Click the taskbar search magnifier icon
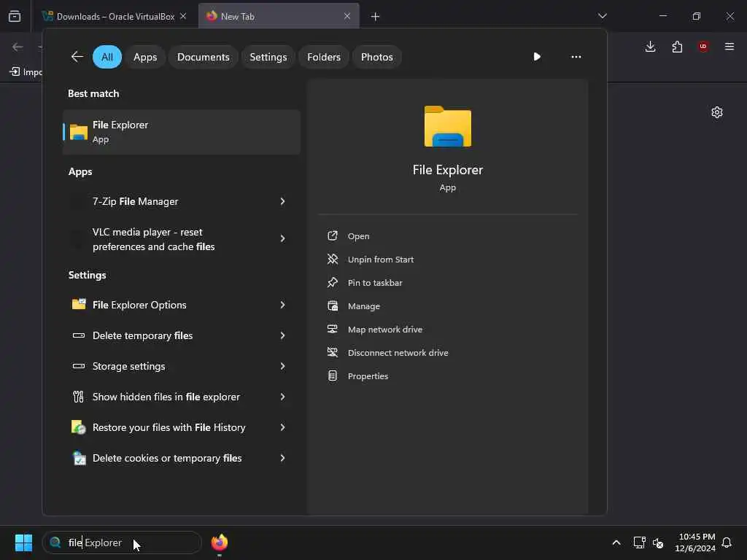The width and height of the screenshot is (747, 560). pyautogui.click(x=55, y=542)
